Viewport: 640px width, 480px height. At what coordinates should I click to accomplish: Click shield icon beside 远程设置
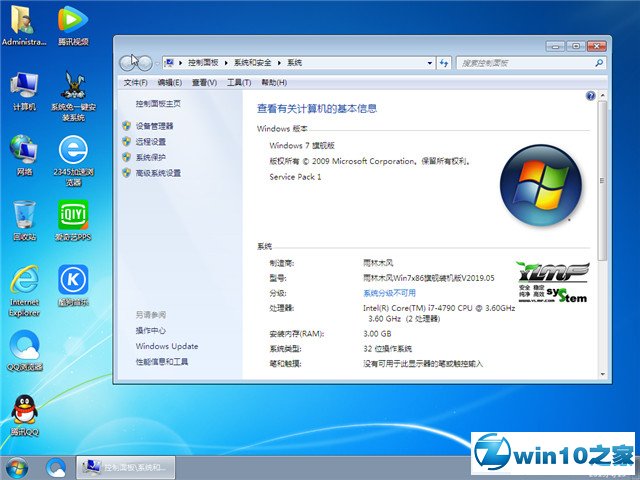click(127, 141)
